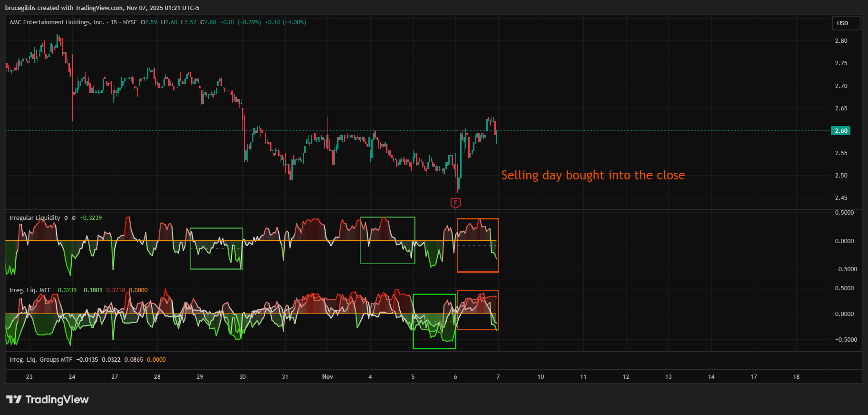Click the date 30 on the time axis
Image resolution: width=868 pixels, height=415 pixels.
tap(242, 377)
